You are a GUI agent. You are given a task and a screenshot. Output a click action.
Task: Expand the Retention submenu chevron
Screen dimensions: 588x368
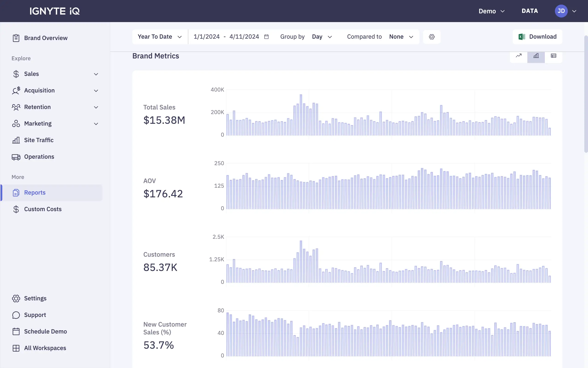[x=96, y=107]
